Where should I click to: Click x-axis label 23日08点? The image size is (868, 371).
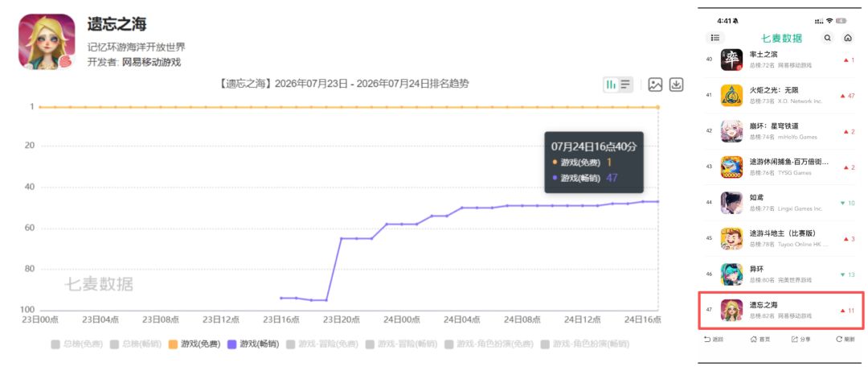coord(161,320)
